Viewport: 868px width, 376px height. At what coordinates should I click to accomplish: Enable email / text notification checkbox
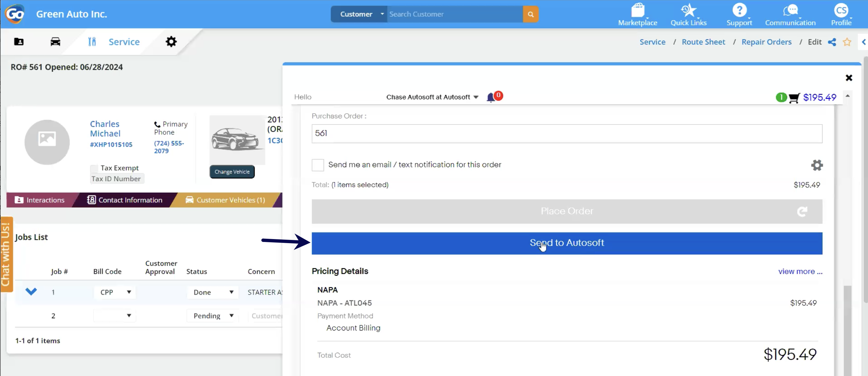(x=317, y=165)
